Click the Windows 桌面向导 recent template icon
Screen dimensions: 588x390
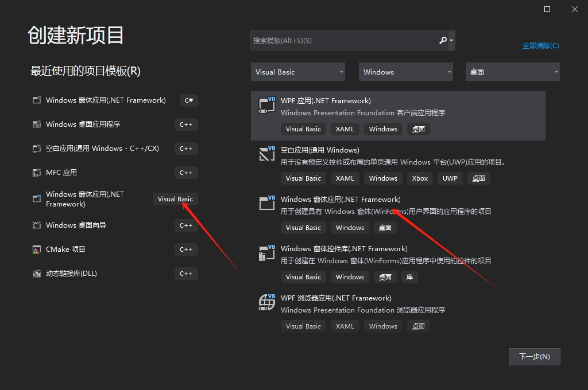(x=37, y=225)
